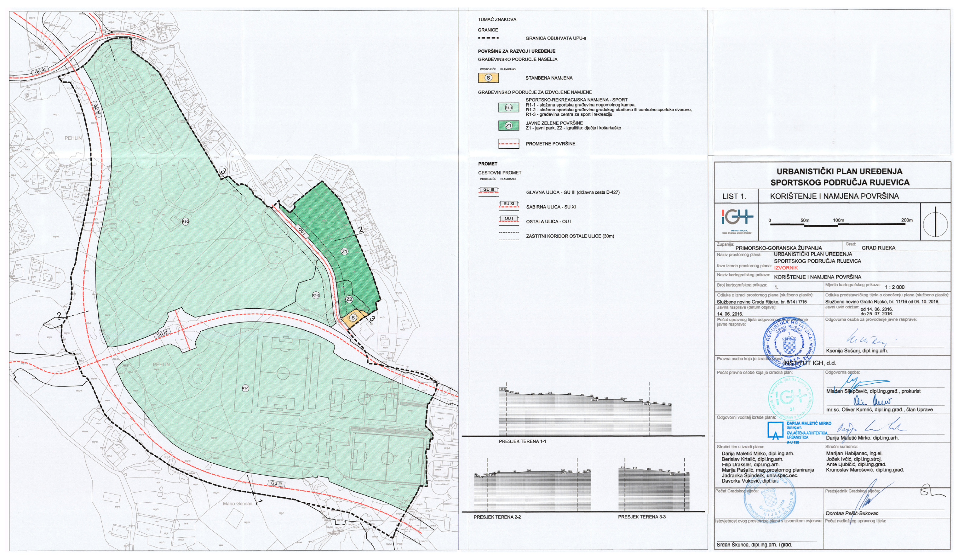The height and width of the screenshot is (560, 958).
Task: Click the S residential marker on map
Action: [353, 318]
